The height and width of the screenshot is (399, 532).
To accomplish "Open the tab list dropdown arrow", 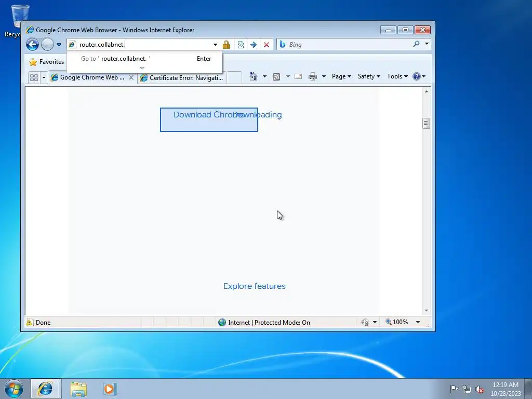I will click(44, 78).
